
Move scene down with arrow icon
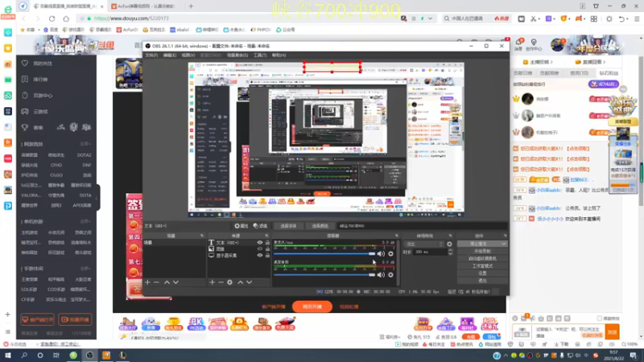tap(175, 282)
